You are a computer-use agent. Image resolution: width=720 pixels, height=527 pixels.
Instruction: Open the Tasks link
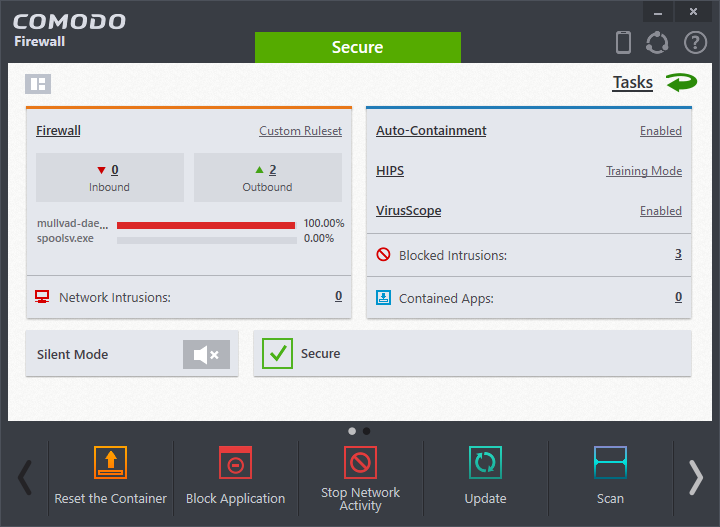632,83
